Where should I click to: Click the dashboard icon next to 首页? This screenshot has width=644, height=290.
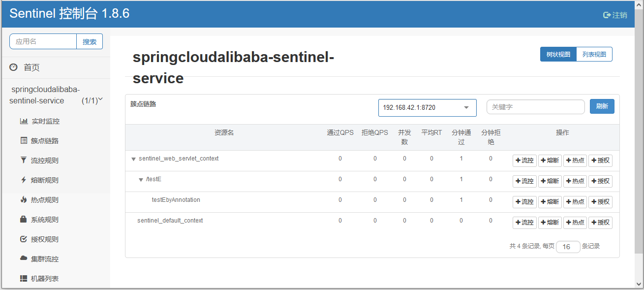click(x=14, y=67)
